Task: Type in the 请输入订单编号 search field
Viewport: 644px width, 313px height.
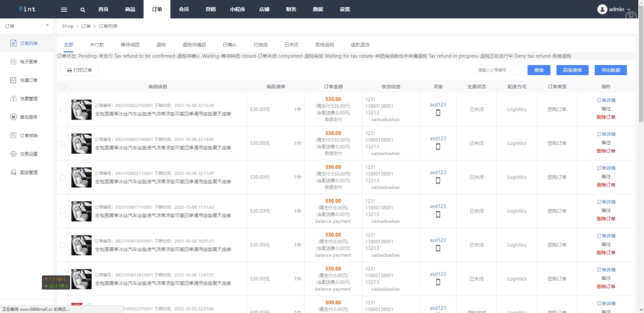Action: (501, 70)
